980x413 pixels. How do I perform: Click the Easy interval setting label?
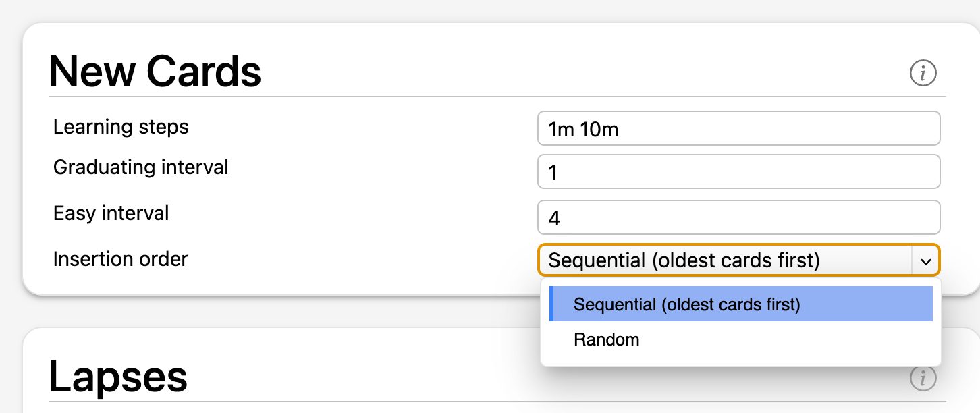(x=111, y=213)
